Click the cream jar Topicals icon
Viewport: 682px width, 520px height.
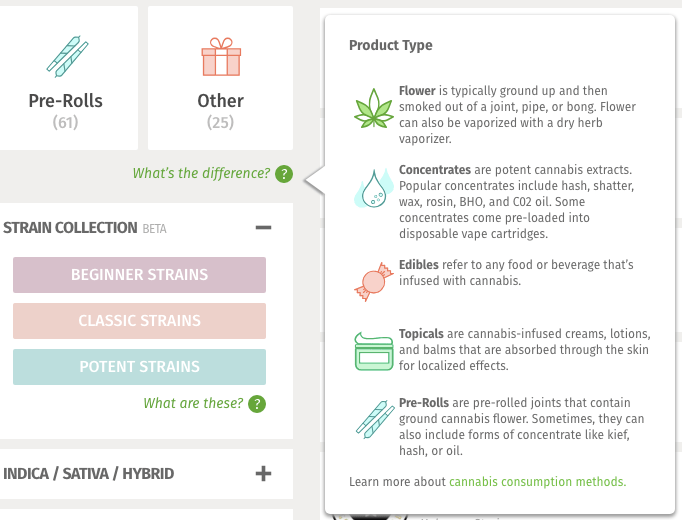374,351
